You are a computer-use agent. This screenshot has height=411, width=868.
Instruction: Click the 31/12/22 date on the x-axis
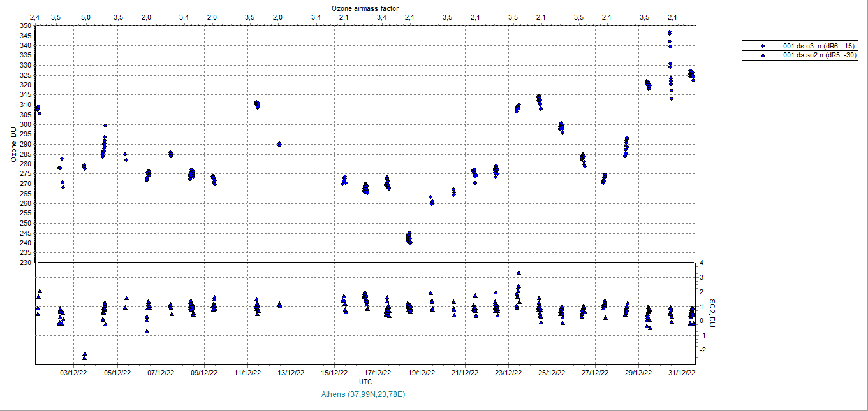pyautogui.click(x=682, y=373)
